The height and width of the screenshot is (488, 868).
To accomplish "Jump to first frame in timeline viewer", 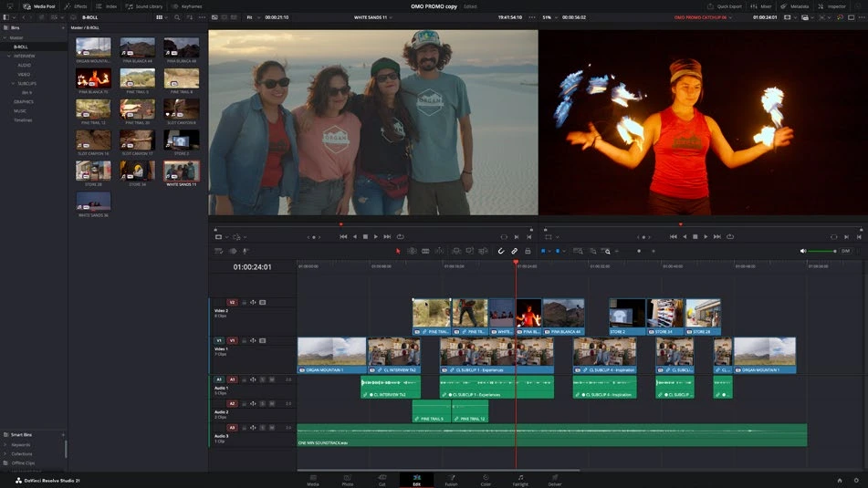I will pos(674,237).
